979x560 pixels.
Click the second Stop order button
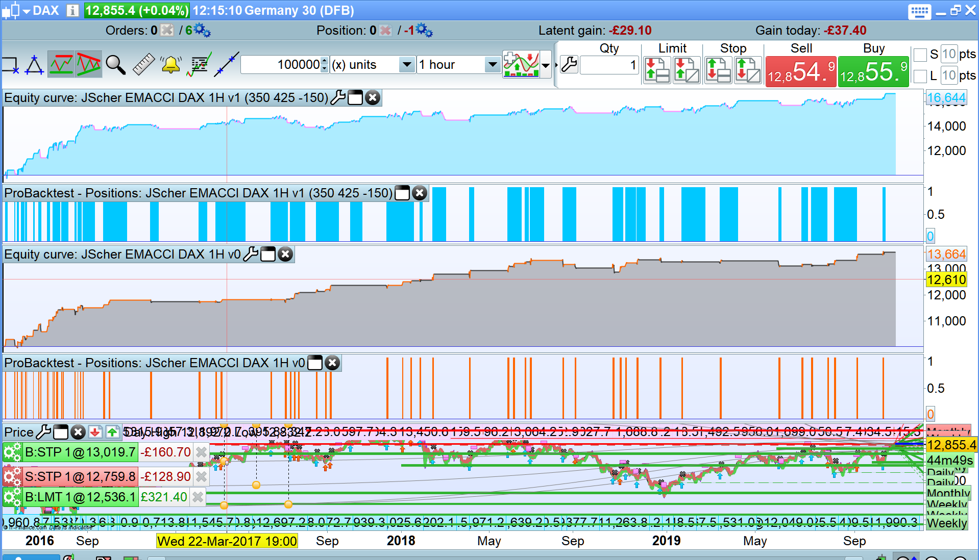point(748,69)
